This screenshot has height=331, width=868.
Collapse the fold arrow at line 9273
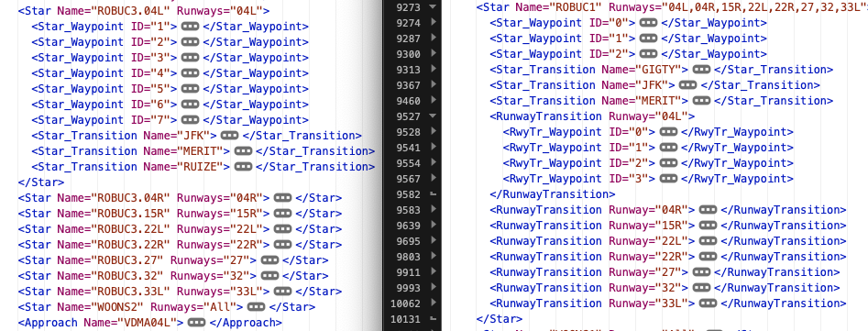tap(433, 7)
